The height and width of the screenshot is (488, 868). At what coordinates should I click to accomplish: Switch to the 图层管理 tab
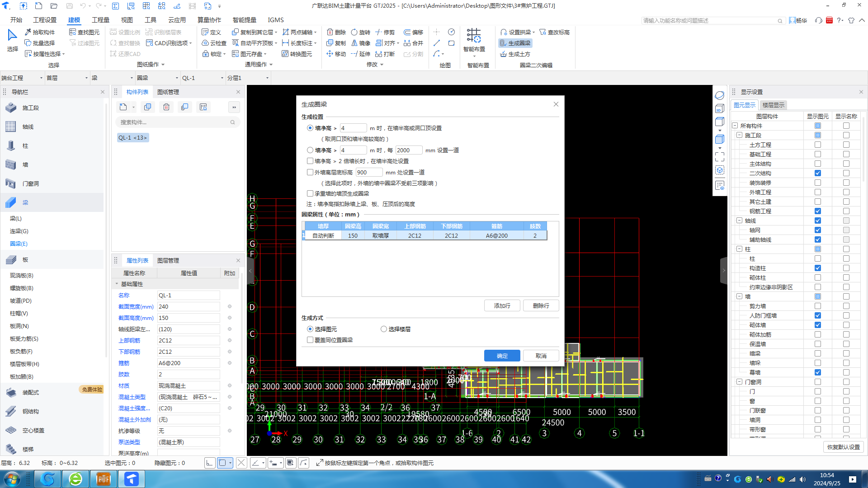click(168, 260)
